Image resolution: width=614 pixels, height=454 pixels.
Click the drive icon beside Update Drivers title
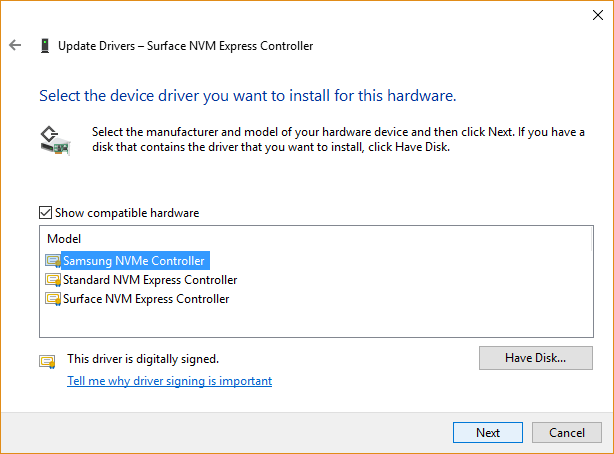(x=44, y=46)
